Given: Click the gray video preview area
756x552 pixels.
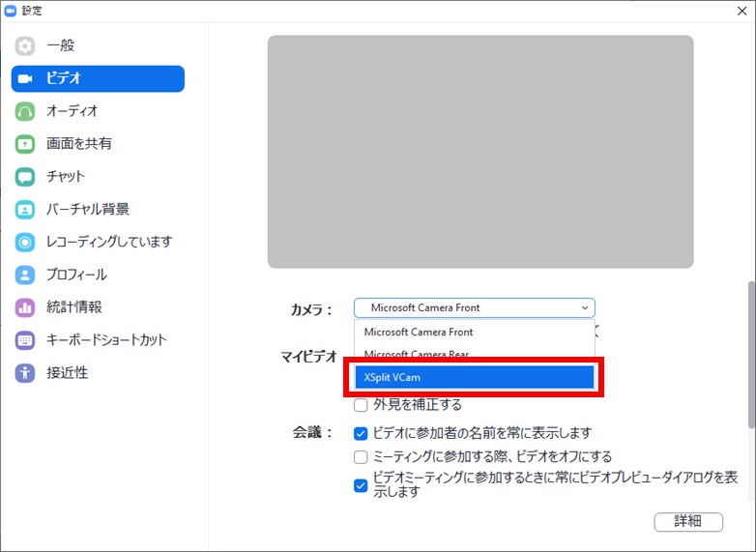Looking at the screenshot, I should click(480, 152).
